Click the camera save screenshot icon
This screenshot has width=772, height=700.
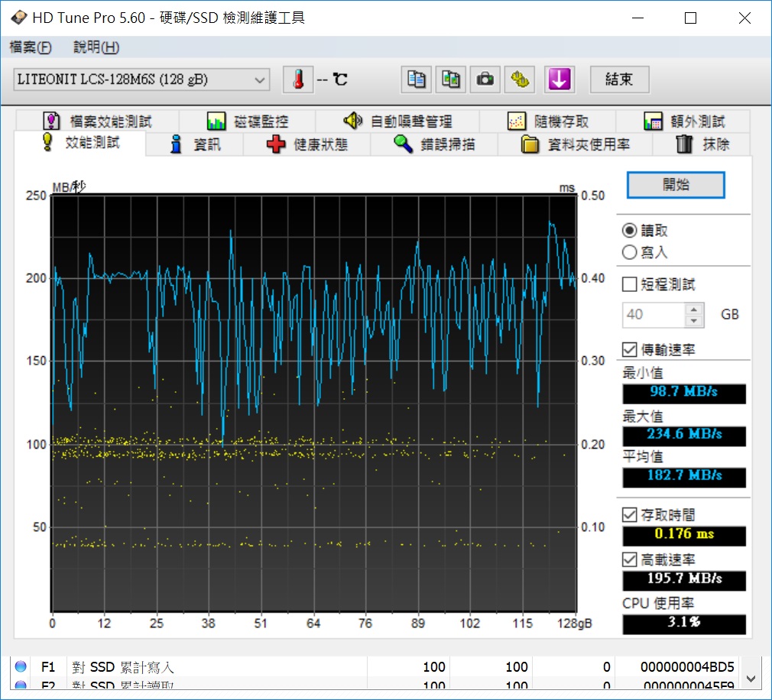[x=485, y=79]
